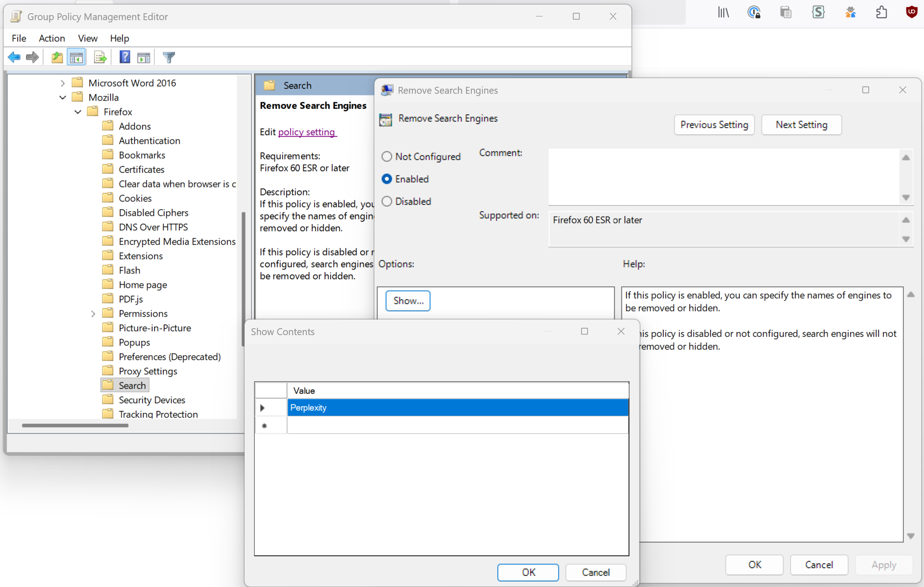Click the up-one-level folder icon
924x587 pixels.
(57, 57)
